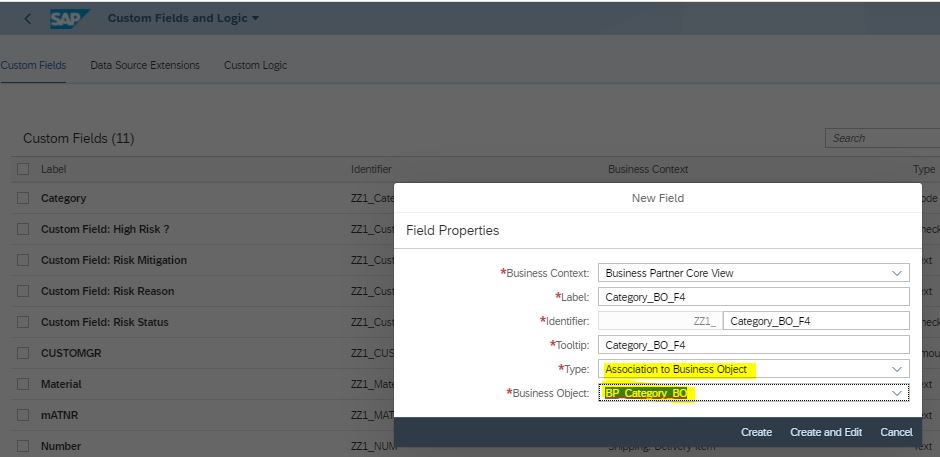Expand the Business Object dropdown

point(897,393)
